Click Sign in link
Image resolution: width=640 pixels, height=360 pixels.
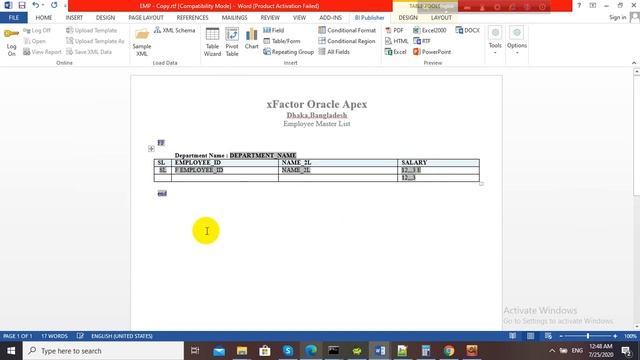[618, 17]
